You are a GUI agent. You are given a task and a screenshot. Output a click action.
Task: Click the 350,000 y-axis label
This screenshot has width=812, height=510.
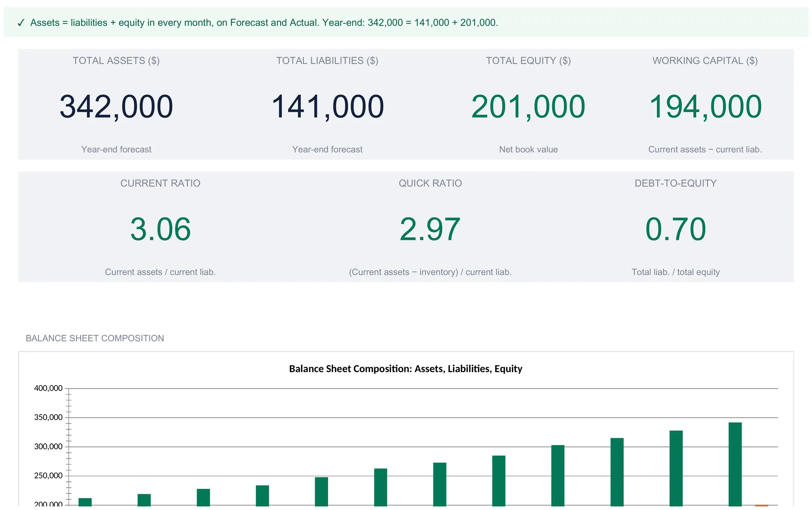[x=48, y=417]
